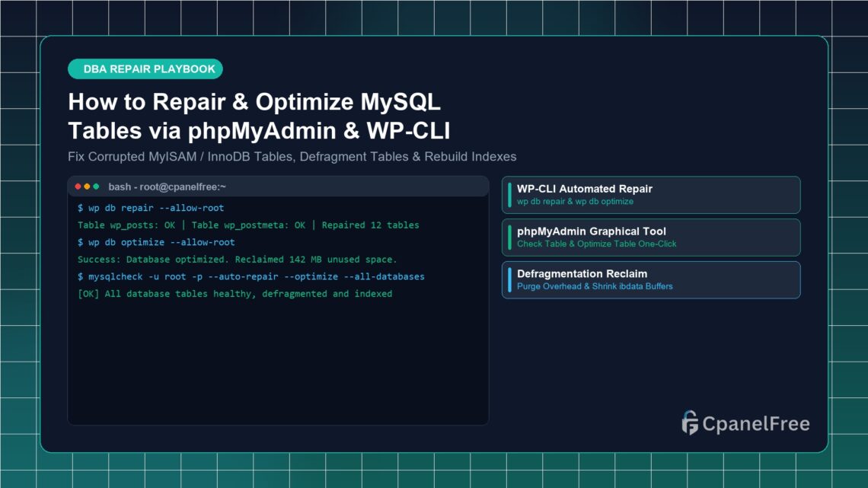
Task: Click the 'wp db optimize --allow-root' command line
Action: tap(156, 242)
